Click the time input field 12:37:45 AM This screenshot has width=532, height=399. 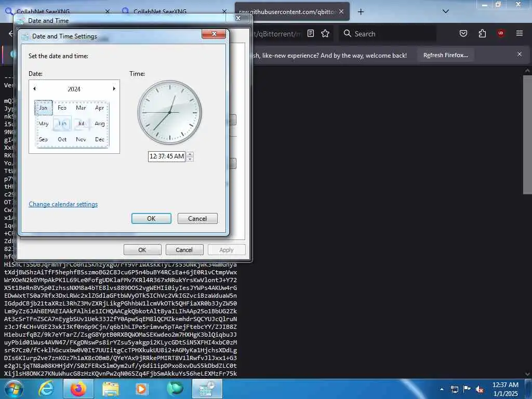167,156
